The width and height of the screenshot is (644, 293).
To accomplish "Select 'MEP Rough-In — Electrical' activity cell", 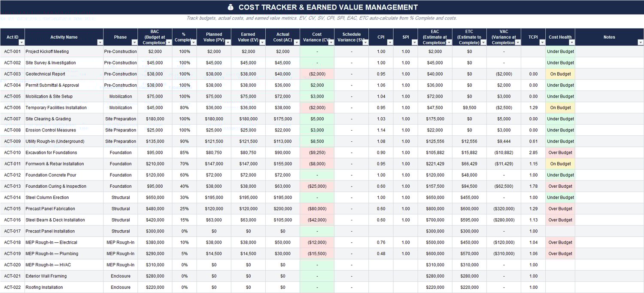I will tap(64, 242).
